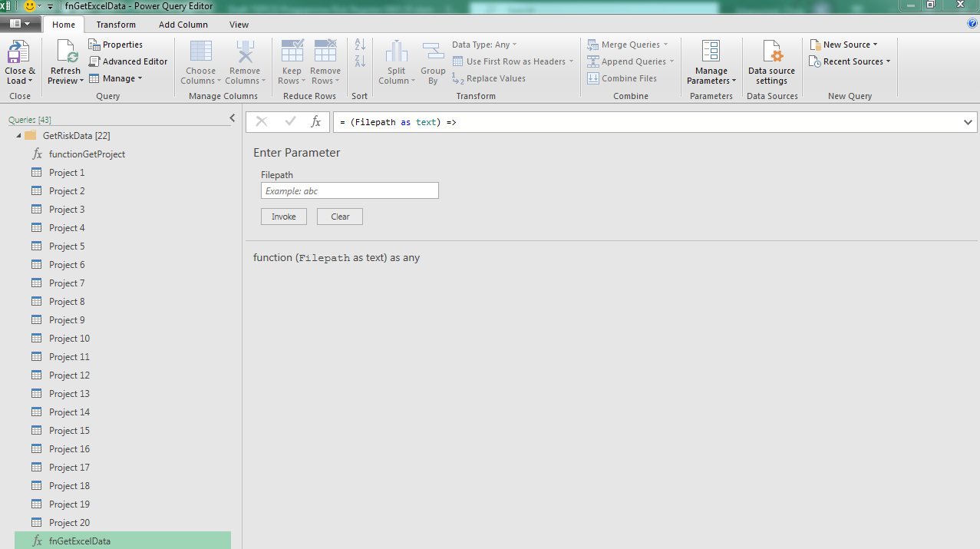Screen dimensions: 980x549
Task: Click the New Source icon
Action: coord(815,45)
